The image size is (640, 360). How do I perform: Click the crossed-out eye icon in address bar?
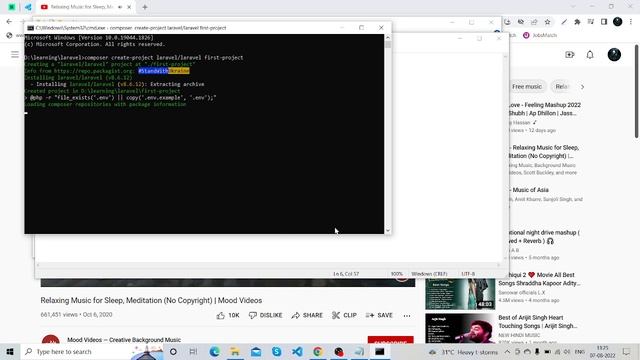[521, 22]
